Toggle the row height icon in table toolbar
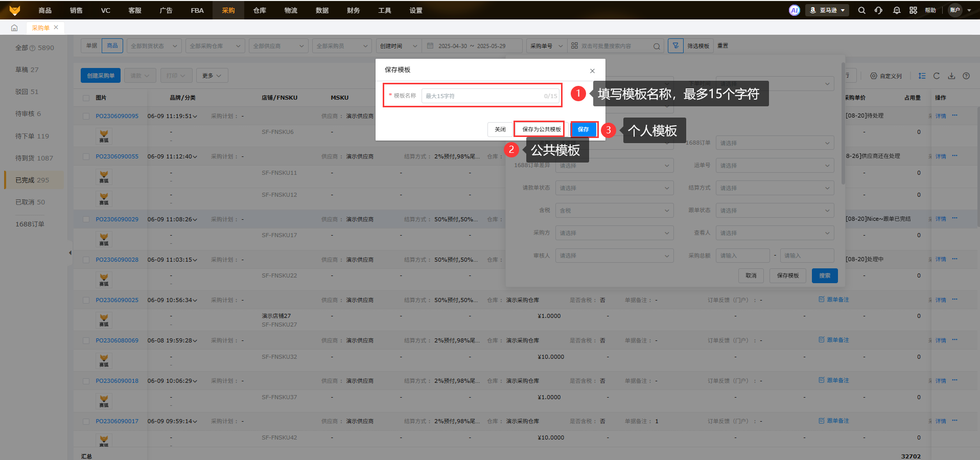This screenshot has width=980, height=460. pyautogui.click(x=922, y=76)
